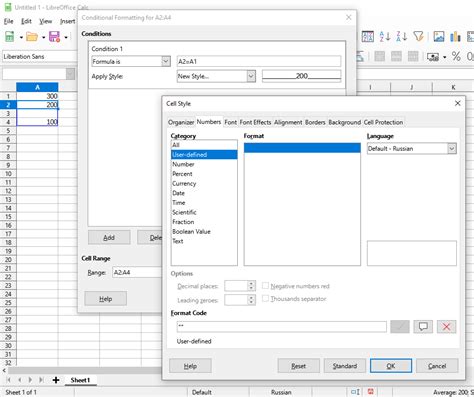Click the Open folder icon in Calc toolbar

click(32, 37)
